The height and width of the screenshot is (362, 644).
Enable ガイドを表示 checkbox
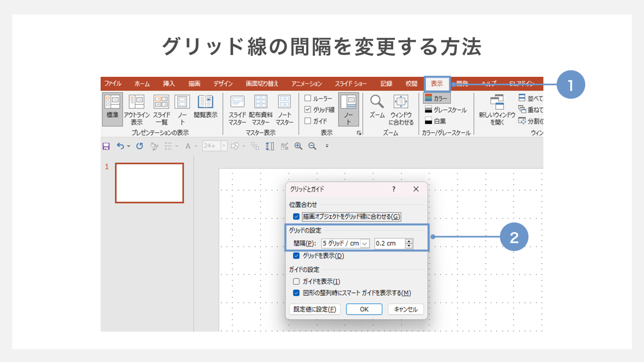click(x=296, y=281)
